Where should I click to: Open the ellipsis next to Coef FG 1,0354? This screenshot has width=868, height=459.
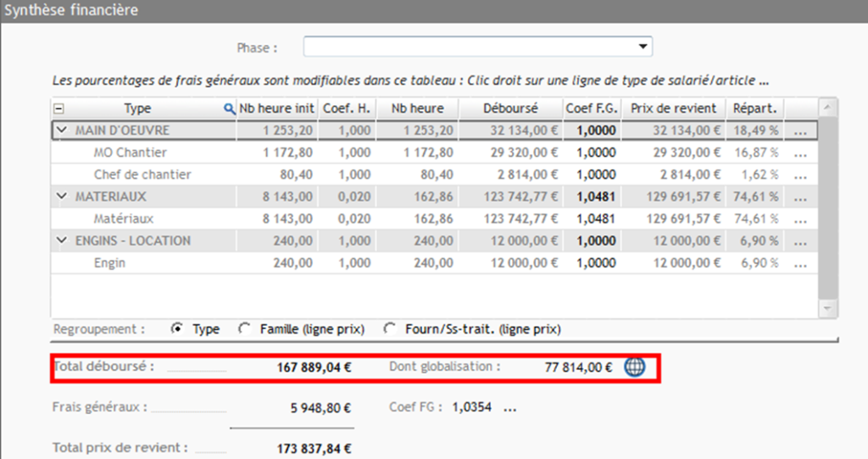(509, 410)
